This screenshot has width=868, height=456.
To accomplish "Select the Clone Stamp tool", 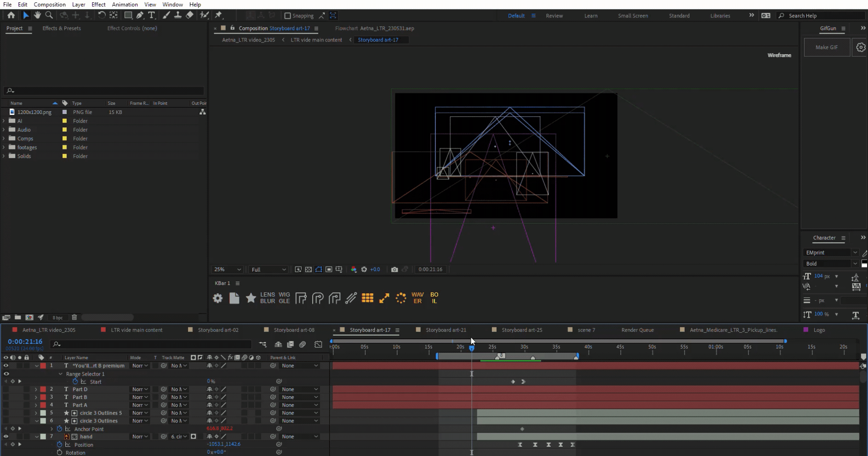I will pos(177,15).
